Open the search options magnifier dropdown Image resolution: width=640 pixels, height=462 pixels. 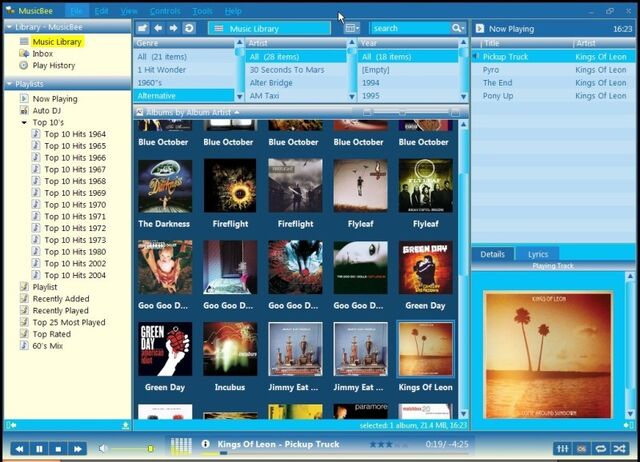pos(458,28)
